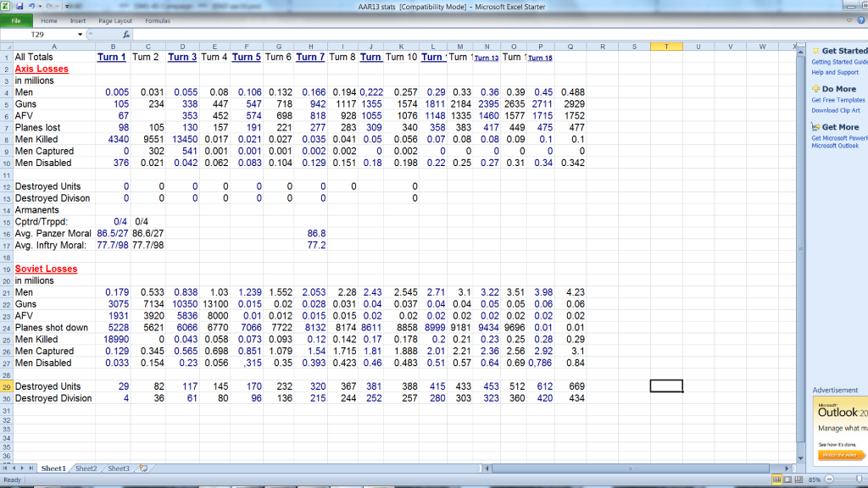Toggle Normal view button in status bar
Screen dimensions: 868x488
point(776,480)
